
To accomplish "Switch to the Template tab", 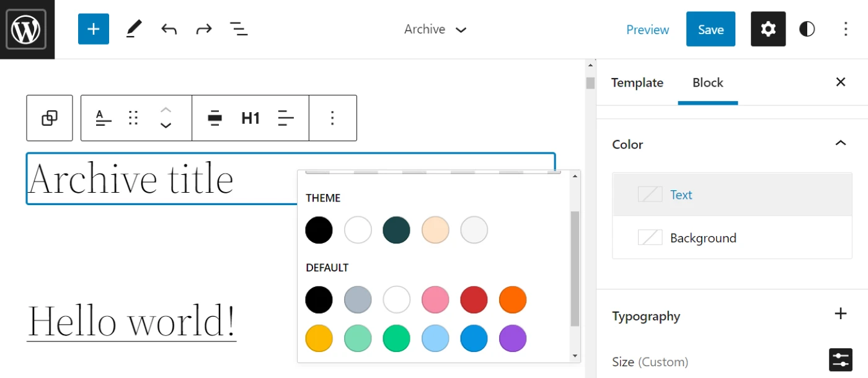I will (x=637, y=82).
